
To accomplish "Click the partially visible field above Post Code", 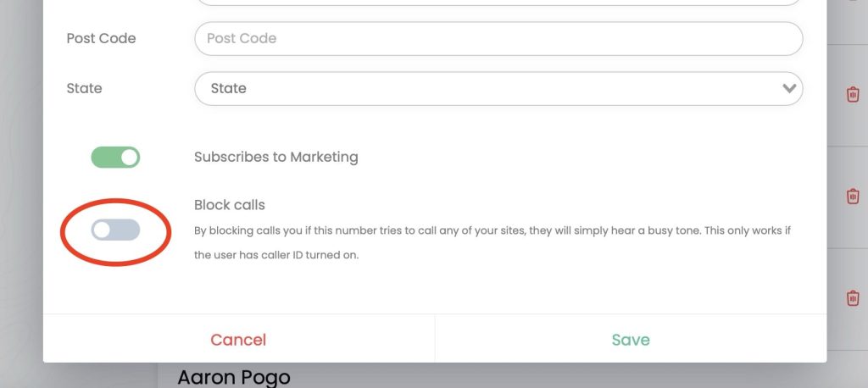I will coord(498,3).
